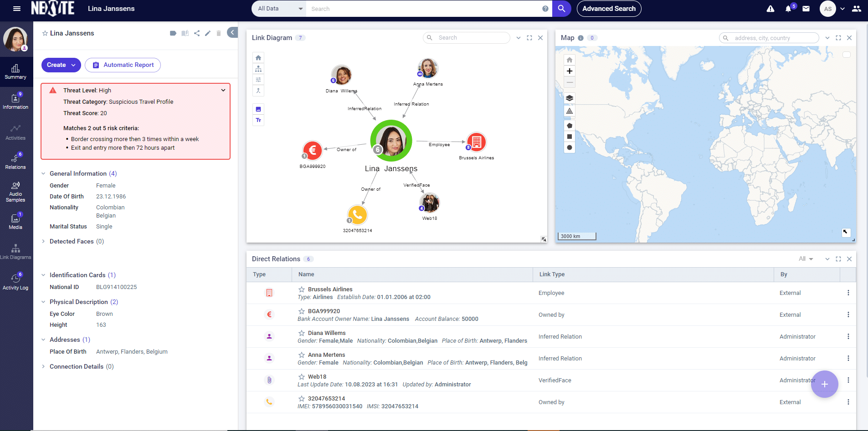The image size is (868, 431).
Task: Click the Create button
Action: (61, 65)
